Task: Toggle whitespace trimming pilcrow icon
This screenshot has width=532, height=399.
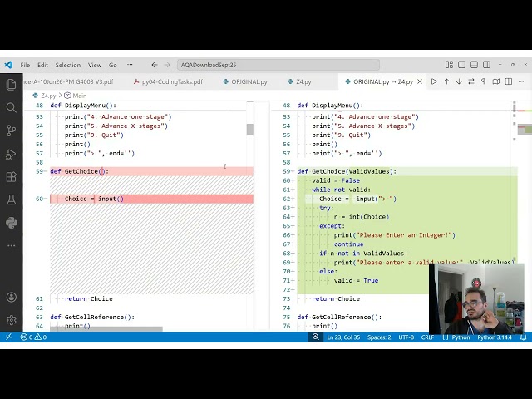Action: (484, 81)
